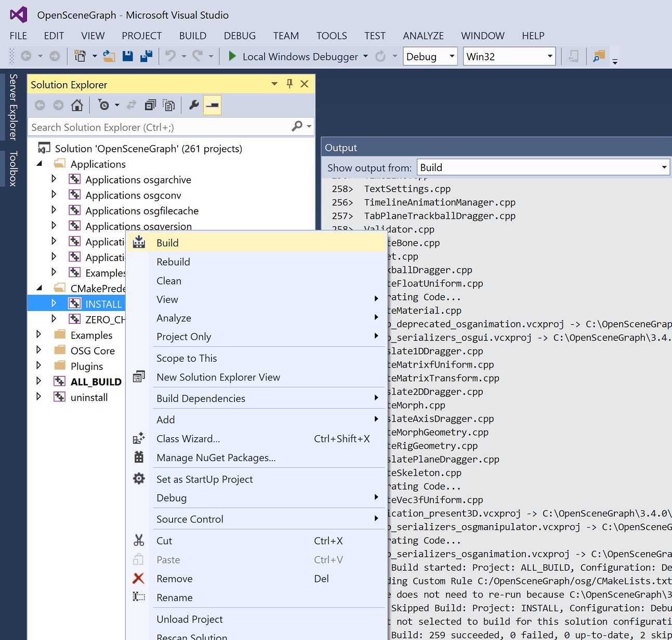Open the Project Only submenu

point(256,337)
